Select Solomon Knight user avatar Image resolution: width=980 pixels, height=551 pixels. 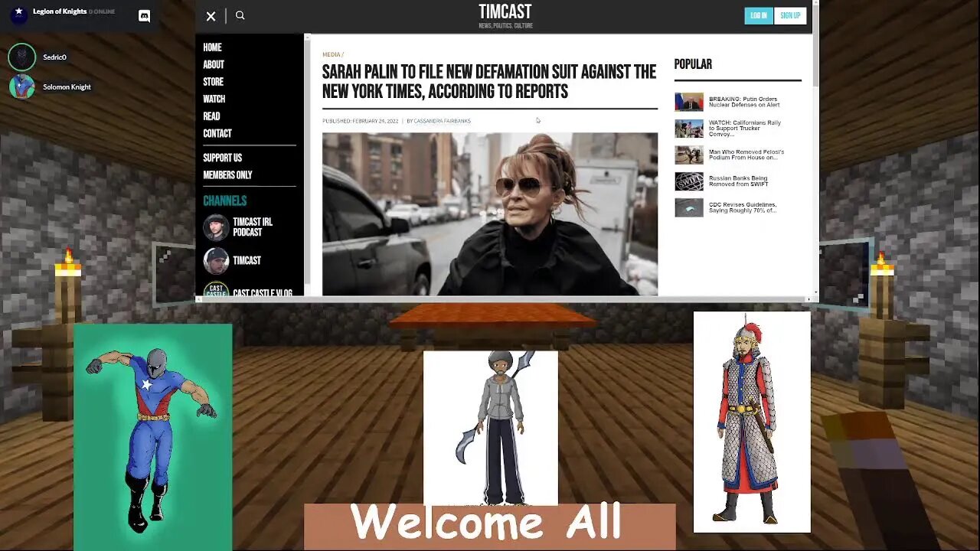(21, 86)
